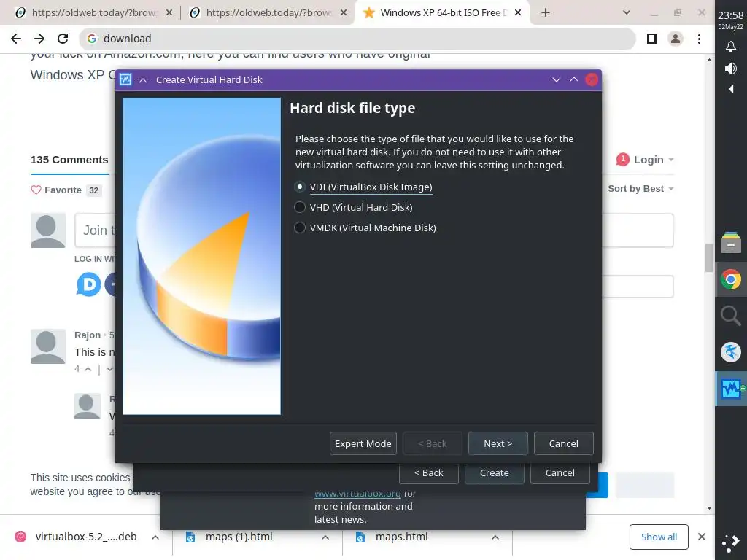Viewport: 747px width, 560px height.
Task: Log in with Disqus D icon
Action: pos(88,284)
